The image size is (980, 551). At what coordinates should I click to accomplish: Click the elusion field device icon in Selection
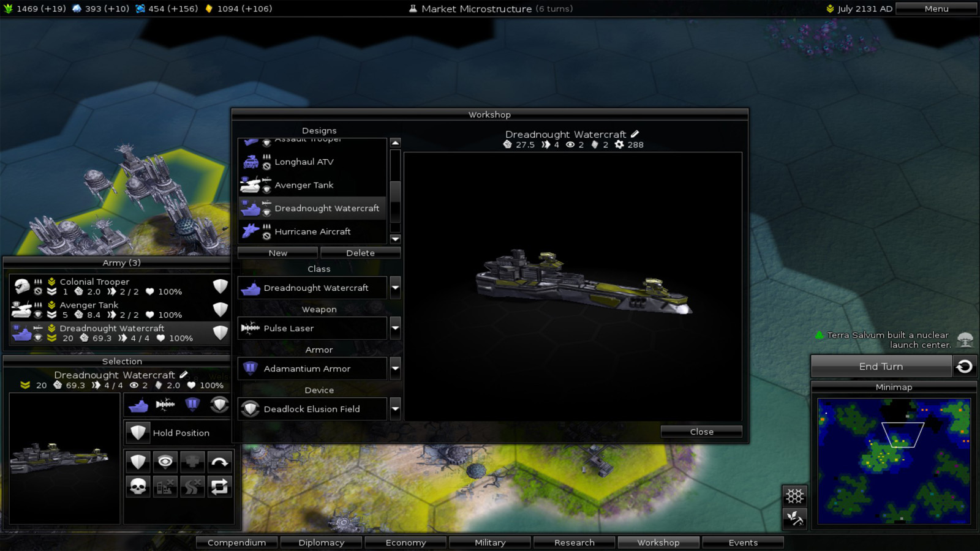point(219,405)
